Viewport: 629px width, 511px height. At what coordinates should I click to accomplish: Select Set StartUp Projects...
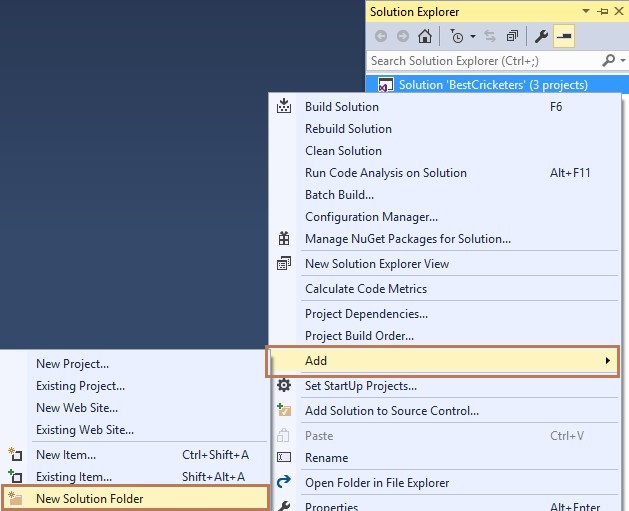(445, 386)
